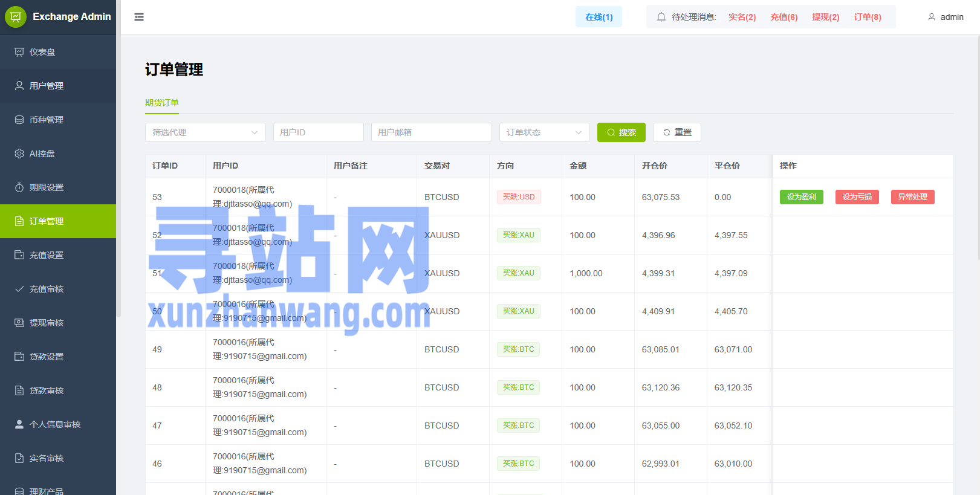Click the AI控盘 gear icon

point(19,154)
